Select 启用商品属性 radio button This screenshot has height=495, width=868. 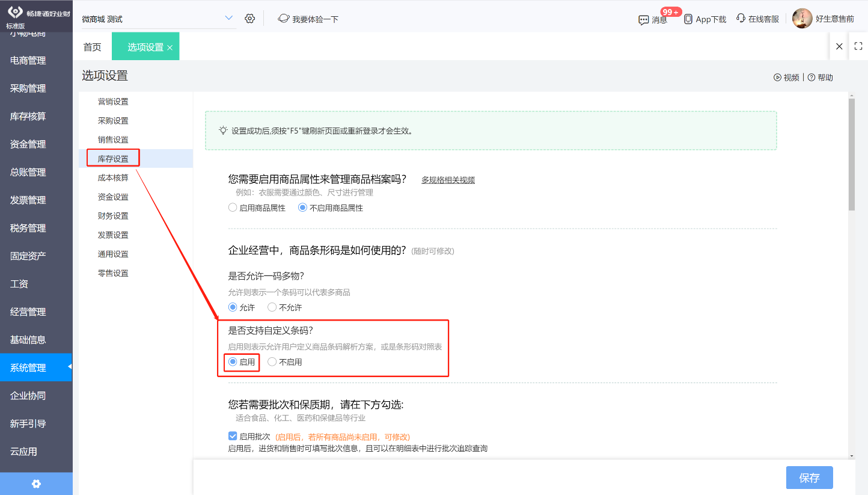coord(233,208)
